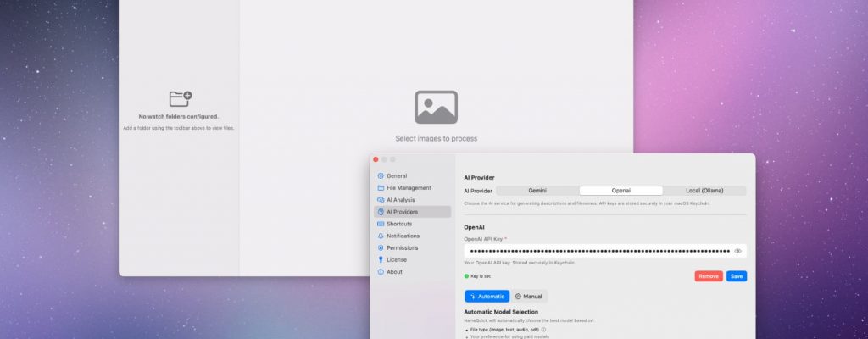Click the red Remove key button
Screen dimensions: 868x339
point(709,276)
